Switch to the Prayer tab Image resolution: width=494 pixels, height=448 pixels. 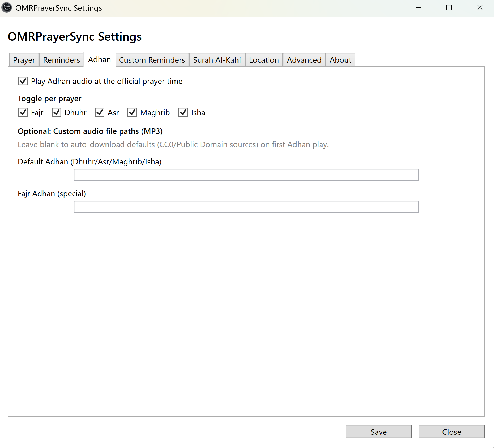[24, 60]
